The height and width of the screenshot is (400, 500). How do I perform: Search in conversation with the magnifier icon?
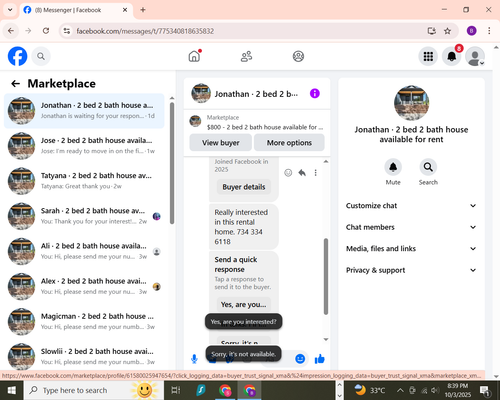click(428, 167)
